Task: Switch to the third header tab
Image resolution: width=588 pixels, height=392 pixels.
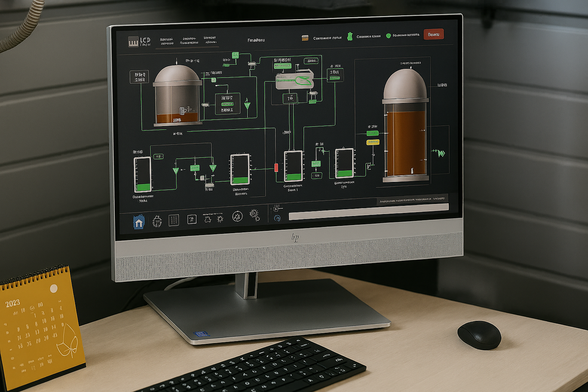Action: pyautogui.click(x=210, y=40)
